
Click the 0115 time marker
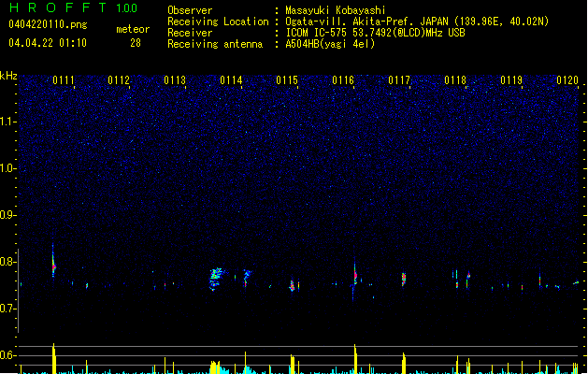point(287,80)
